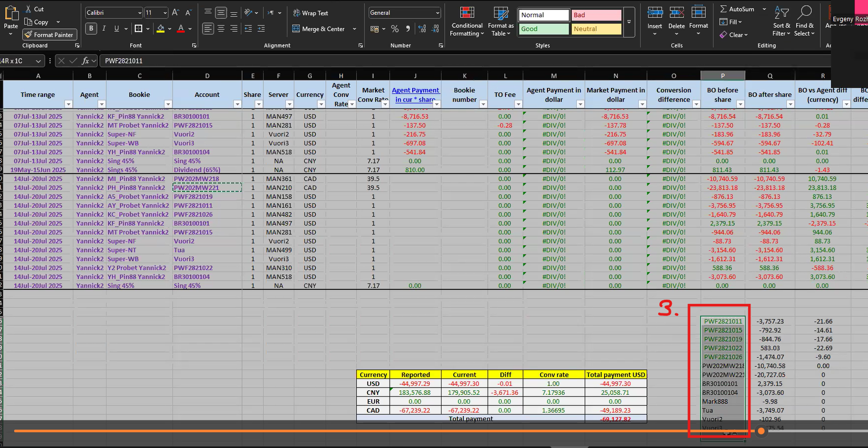Toggle bold formatting
Image resolution: width=868 pixels, height=448 pixels.
[x=91, y=28]
